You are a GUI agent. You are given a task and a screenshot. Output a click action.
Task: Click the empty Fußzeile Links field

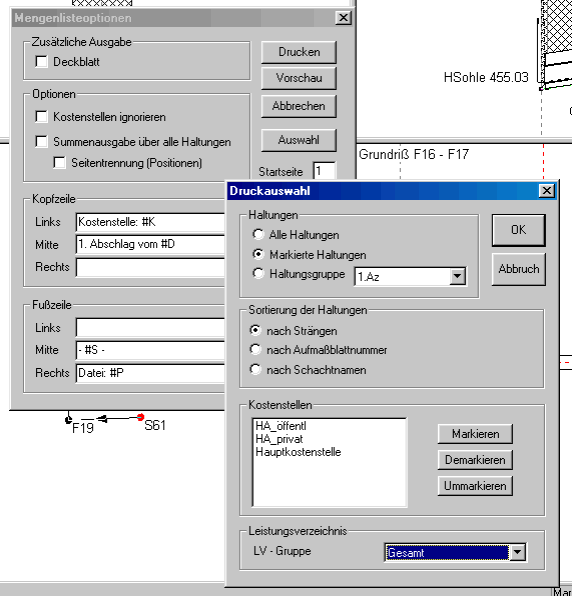point(151,328)
